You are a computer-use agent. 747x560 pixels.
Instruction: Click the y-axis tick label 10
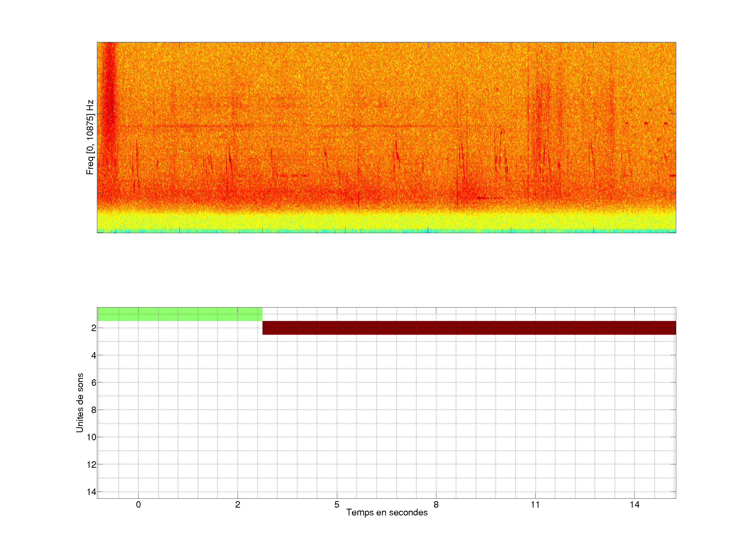click(x=92, y=437)
